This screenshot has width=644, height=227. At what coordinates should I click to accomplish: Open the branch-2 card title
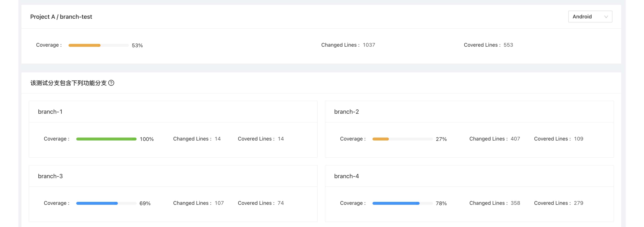(x=346, y=111)
